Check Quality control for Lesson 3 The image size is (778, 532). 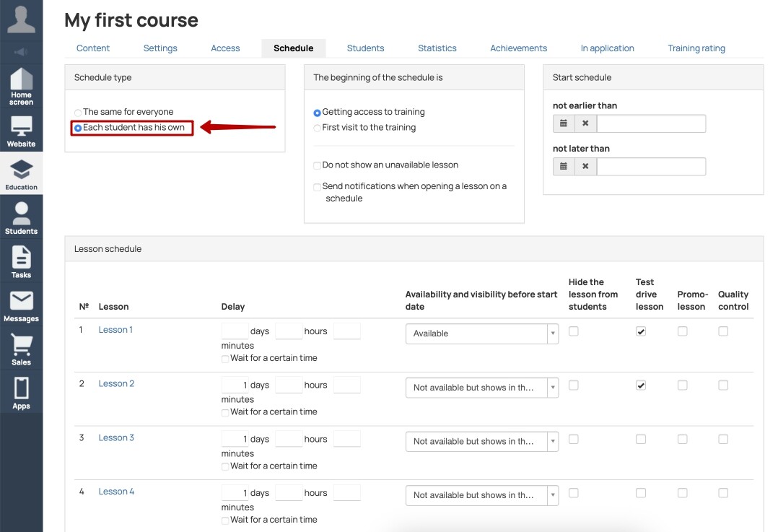point(723,439)
